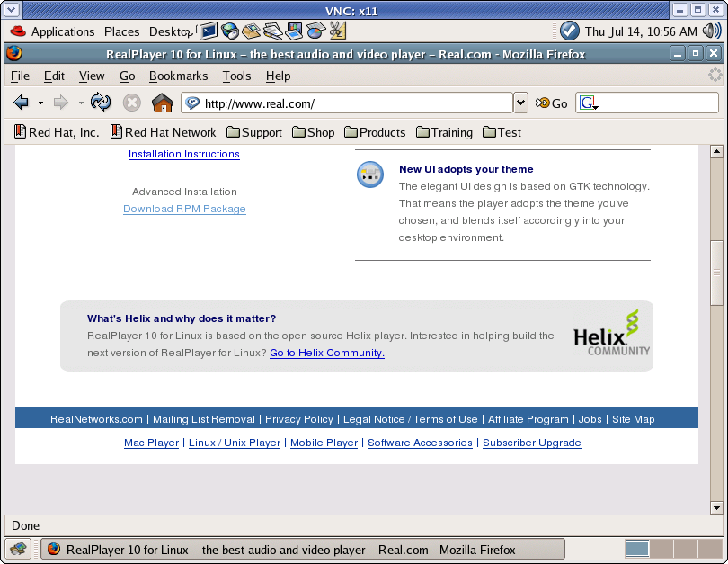This screenshot has height=564, width=728.
Task: Launch the word processor icon in the panel
Action: click(273, 31)
